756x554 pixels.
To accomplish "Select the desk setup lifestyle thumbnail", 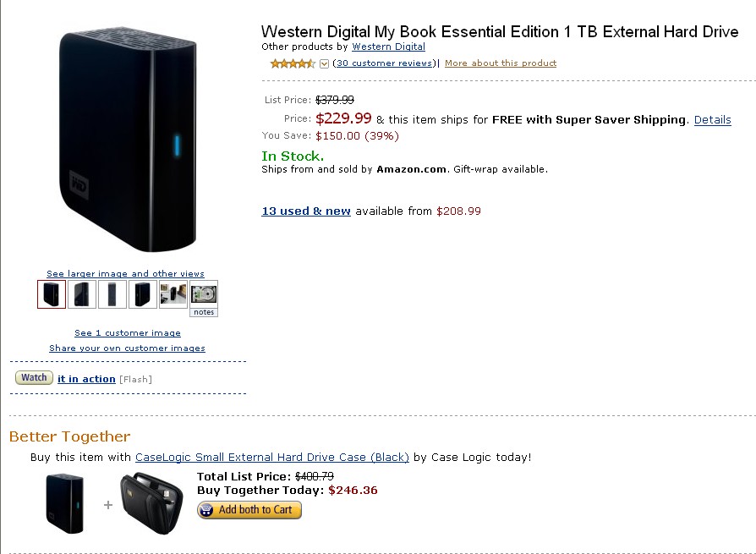I will click(173, 294).
